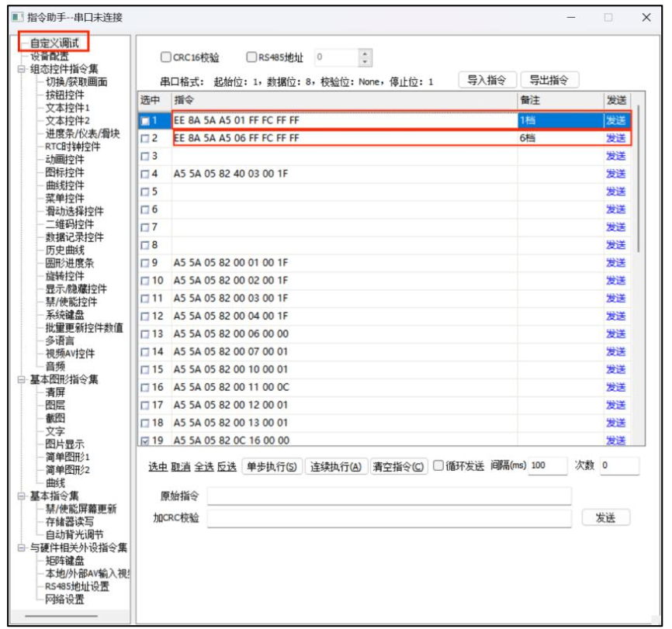672x629 pixels.
Task: Open 矩阵键盘 tree item
Action: pos(64,561)
